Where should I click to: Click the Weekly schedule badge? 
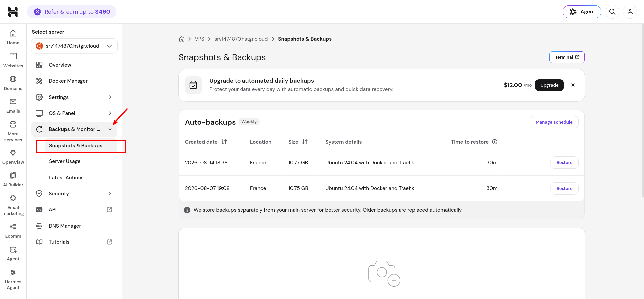pyautogui.click(x=249, y=122)
